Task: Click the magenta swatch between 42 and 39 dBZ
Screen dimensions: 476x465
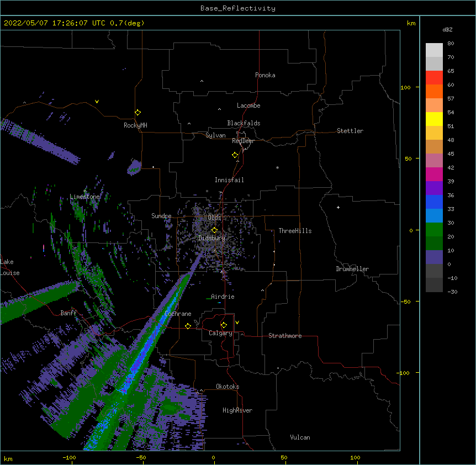Action: [434, 174]
